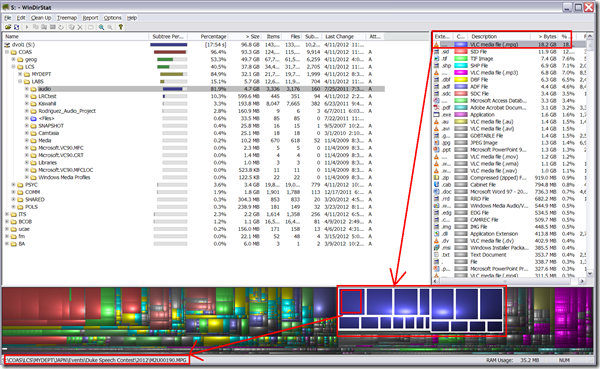The height and width of the screenshot is (369, 600).
Task: Sort by the Name column header
Action: point(75,36)
